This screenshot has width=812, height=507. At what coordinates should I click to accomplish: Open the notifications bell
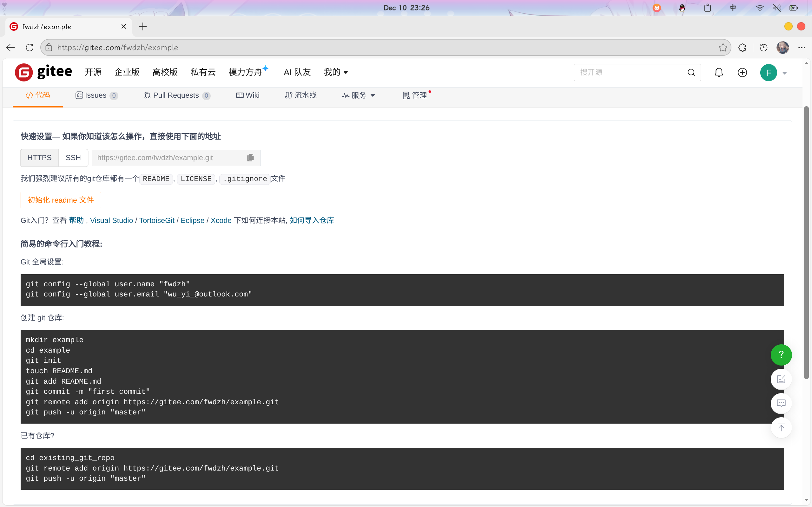tap(718, 72)
